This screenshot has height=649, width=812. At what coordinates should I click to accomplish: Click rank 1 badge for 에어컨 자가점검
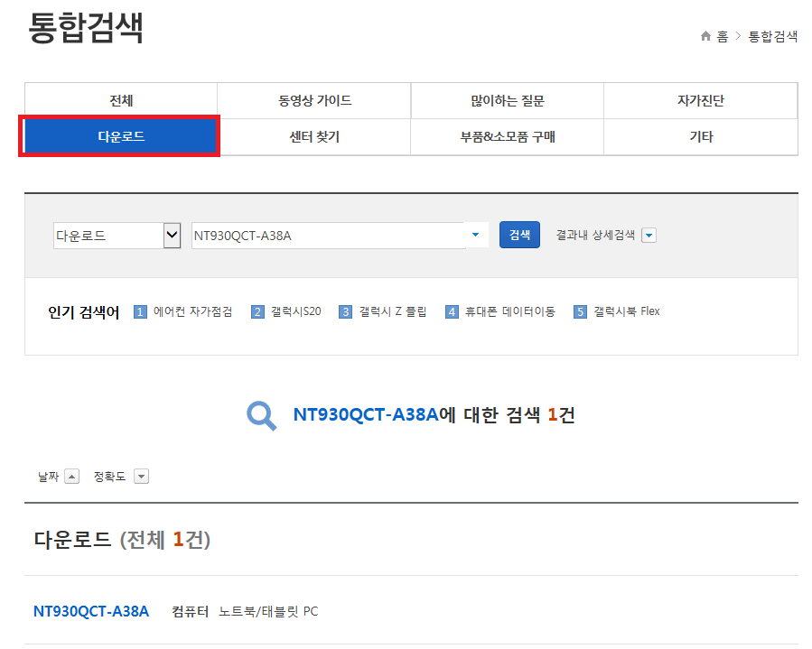[140, 311]
